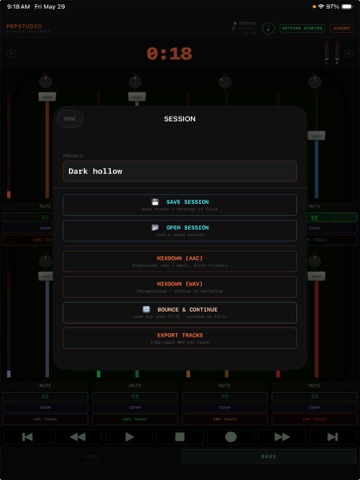The width and height of the screenshot is (360, 480).
Task: Open Comp on third bottom-row track
Action: click(225, 408)
